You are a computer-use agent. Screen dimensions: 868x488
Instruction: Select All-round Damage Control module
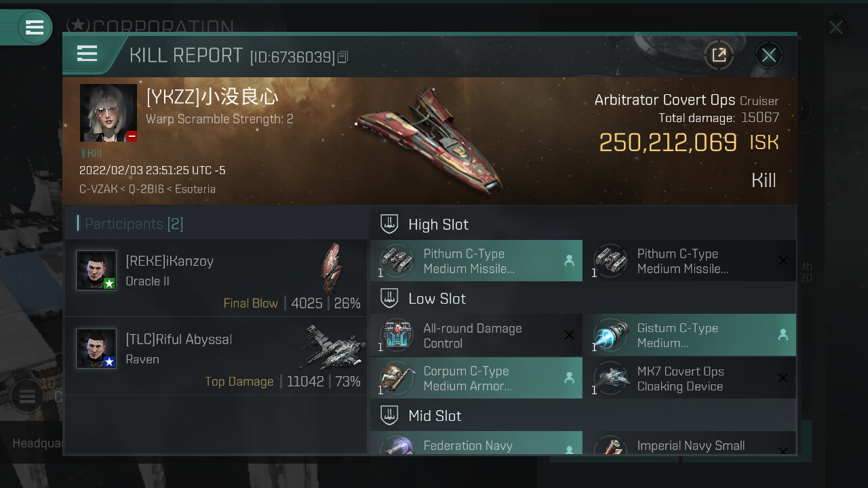pyautogui.click(x=476, y=335)
